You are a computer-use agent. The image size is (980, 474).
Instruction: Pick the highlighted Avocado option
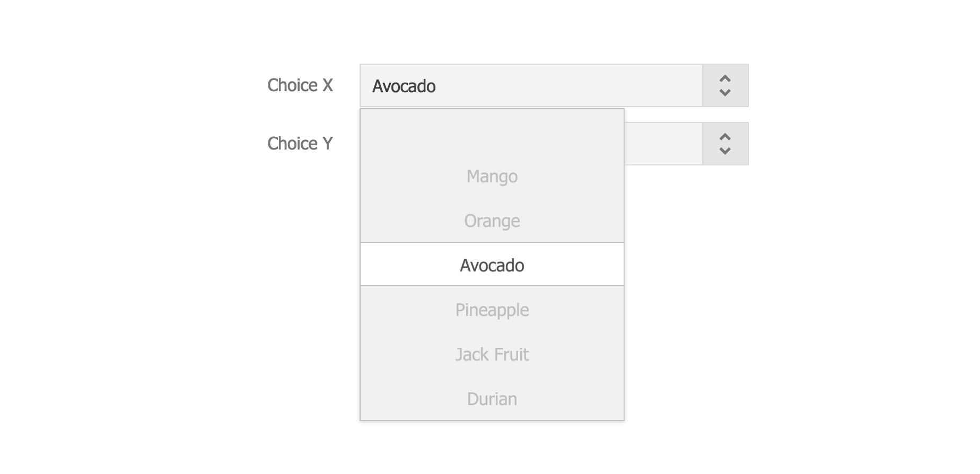(492, 265)
